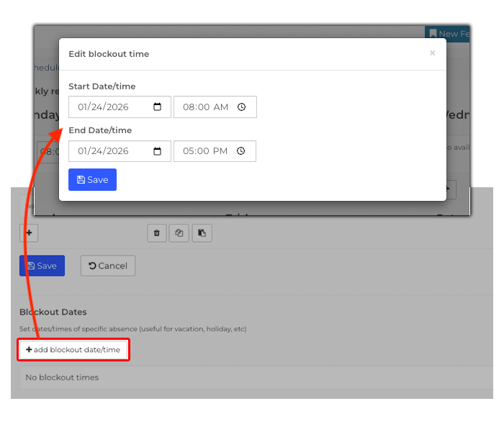Click the Save button beside Cancel
The image size is (504, 432).
(x=42, y=266)
